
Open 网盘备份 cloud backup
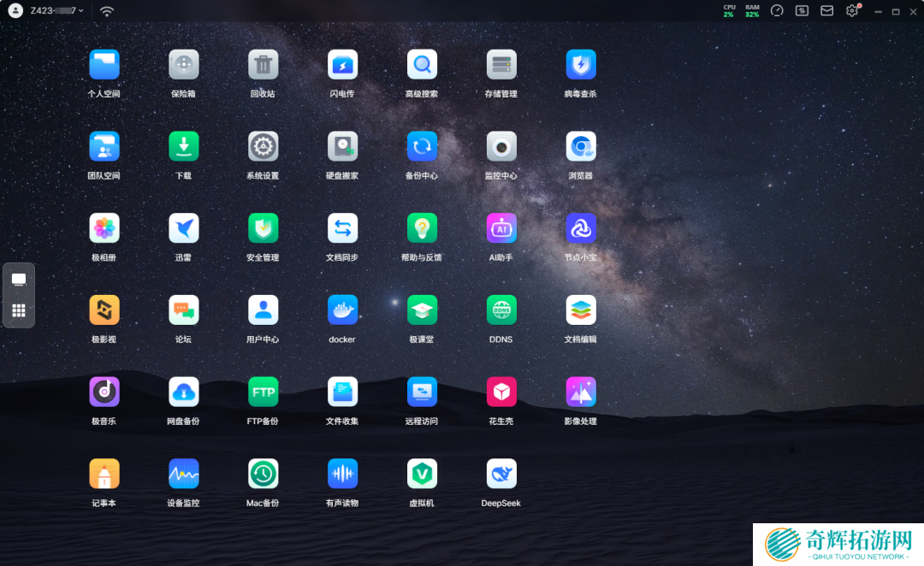(183, 392)
